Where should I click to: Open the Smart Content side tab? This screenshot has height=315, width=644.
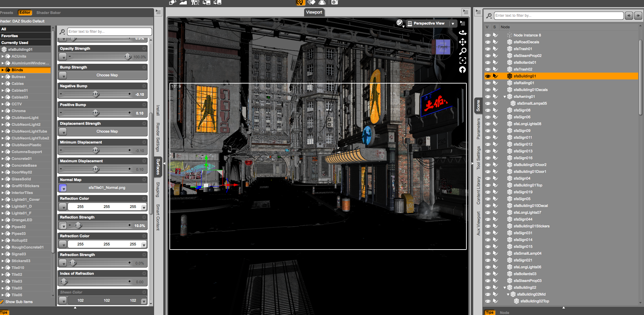click(158, 217)
